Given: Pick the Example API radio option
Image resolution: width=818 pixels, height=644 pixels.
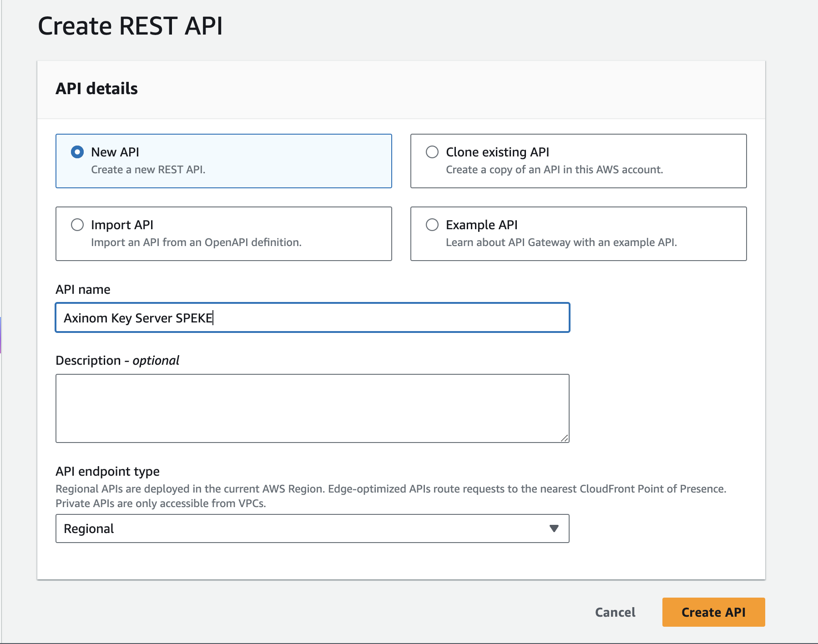Looking at the screenshot, I should click(x=432, y=225).
